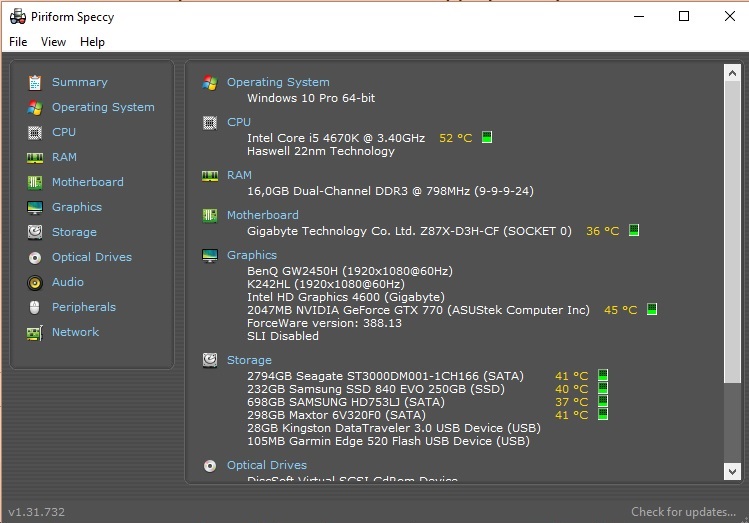This screenshot has width=749, height=523.
Task: Click the GeForce GTX 770 temperature indicator
Action: [652, 310]
